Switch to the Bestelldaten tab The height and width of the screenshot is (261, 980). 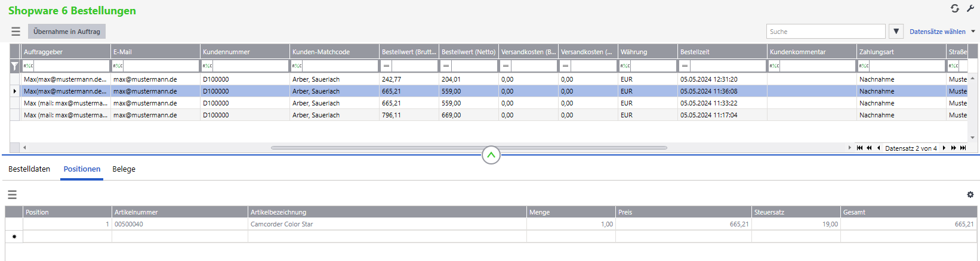(x=29, y=169)
